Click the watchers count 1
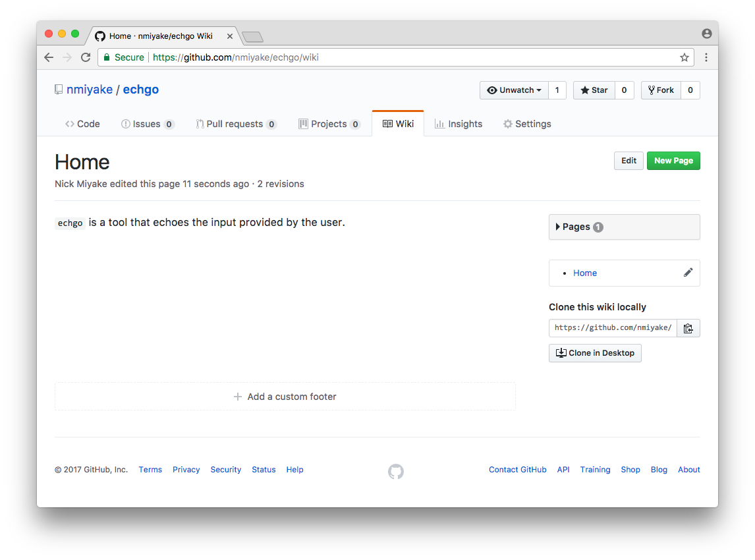 pyautogui.click(x=557, y=90)
